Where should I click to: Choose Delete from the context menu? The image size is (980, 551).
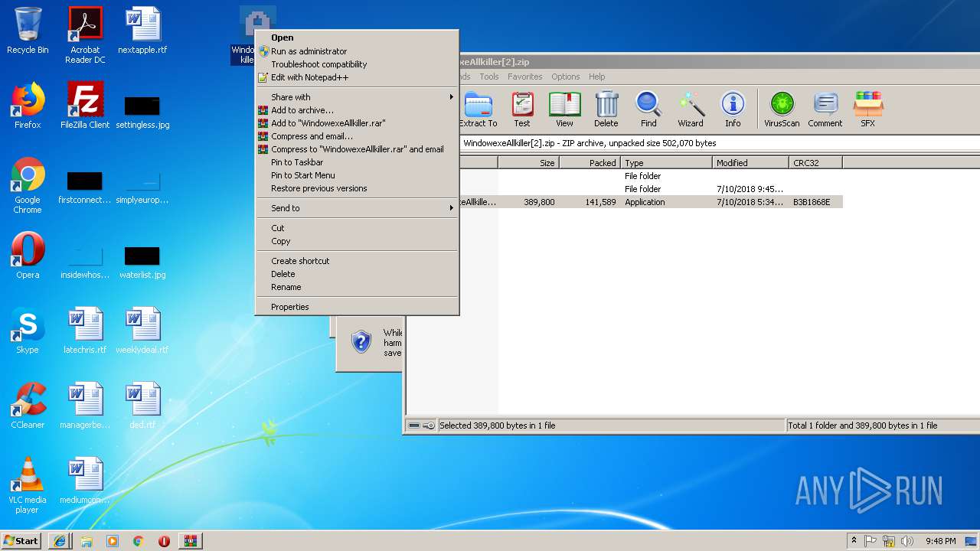point(357,274)
